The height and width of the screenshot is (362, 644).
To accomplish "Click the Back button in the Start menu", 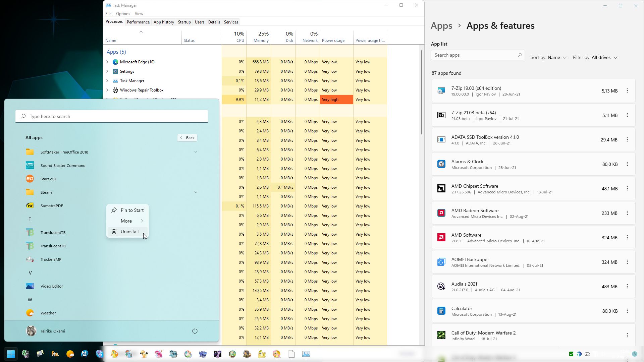I will point(187,137).
